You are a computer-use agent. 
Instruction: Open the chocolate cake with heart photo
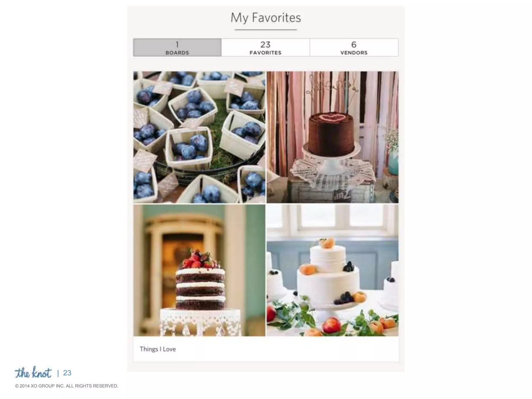pyautogui.click(x=332, y=137)
